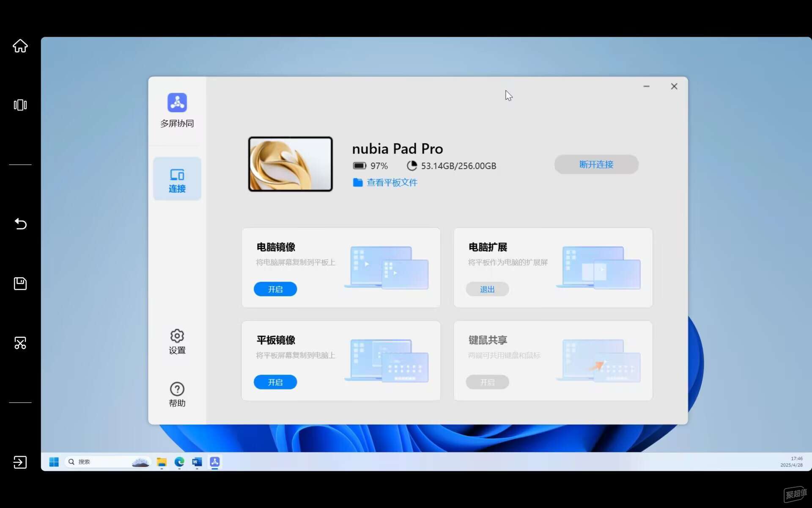The image size is (812, 508).
Task: Click the greyed 开启 under 键鼠共享
Action: pyautogui.click(x=487, y=382)
